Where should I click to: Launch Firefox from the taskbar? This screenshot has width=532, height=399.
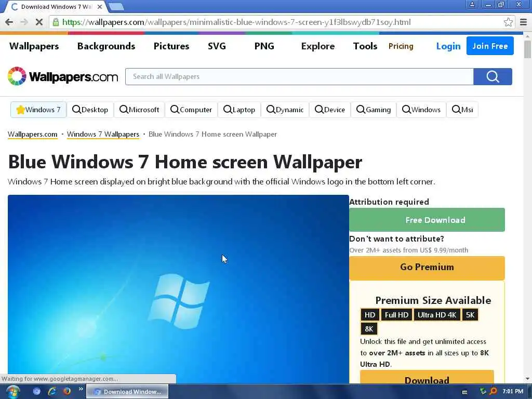tap(67, 391)
